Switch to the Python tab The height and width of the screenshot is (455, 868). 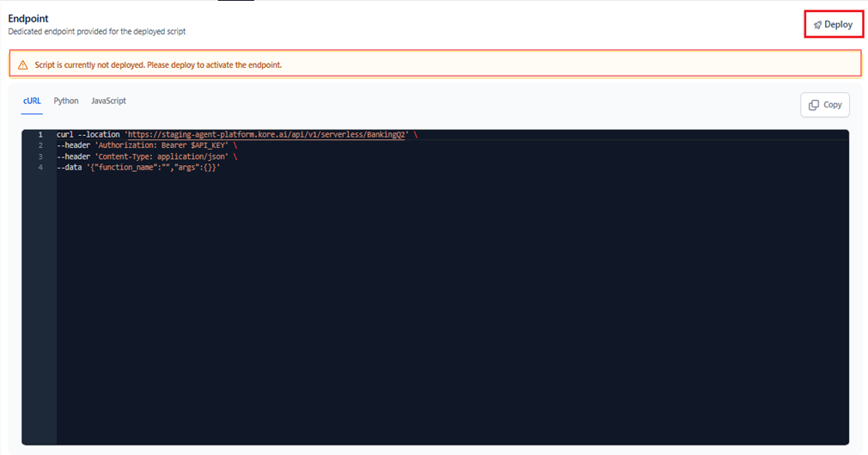[66, 101]
